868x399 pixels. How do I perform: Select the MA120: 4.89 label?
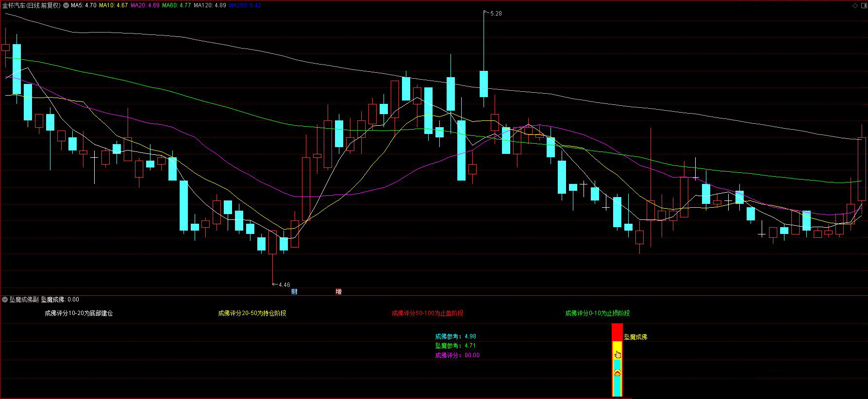pos(210,5)
